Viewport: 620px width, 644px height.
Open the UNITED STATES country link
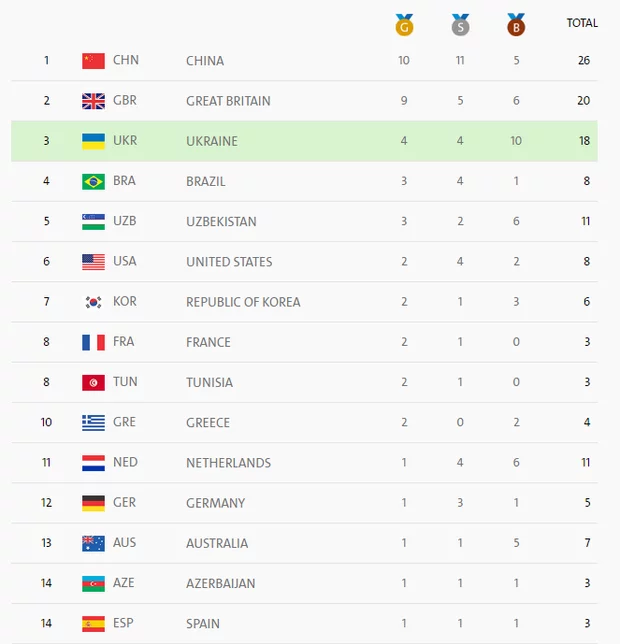(x=229, y=262)
